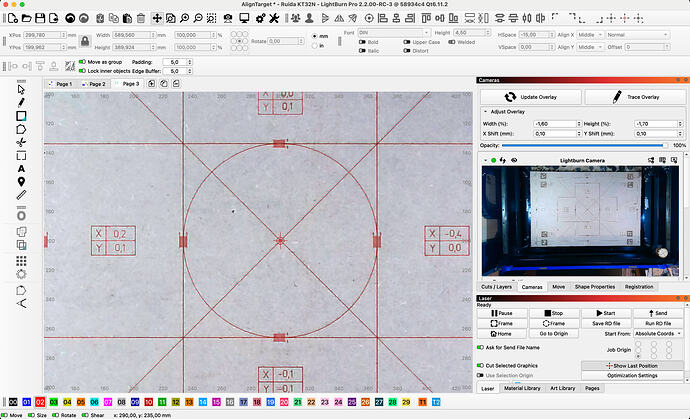Select the arrow Select tool in left toolbar

pos(21,89)
